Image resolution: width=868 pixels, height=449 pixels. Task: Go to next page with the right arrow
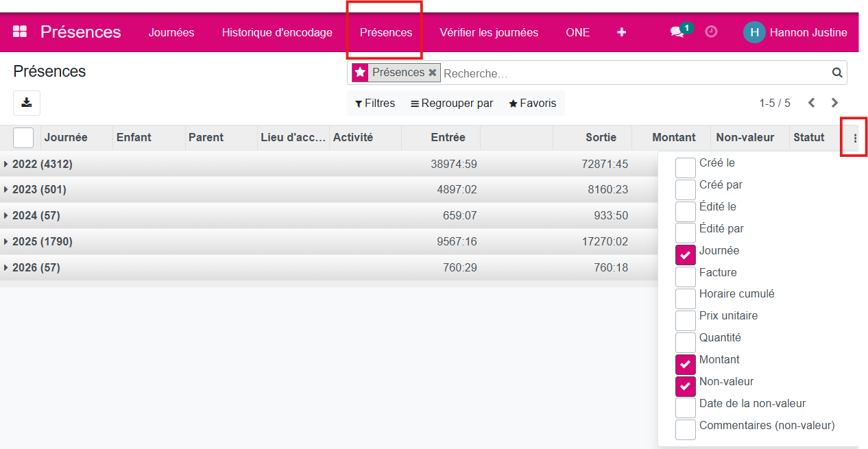click(834, 102)
